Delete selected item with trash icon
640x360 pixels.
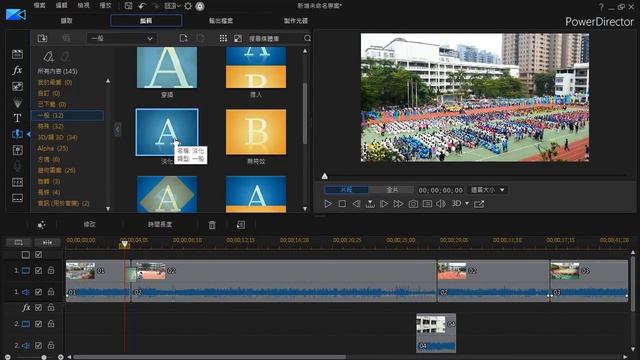click(x=212, y=225)
